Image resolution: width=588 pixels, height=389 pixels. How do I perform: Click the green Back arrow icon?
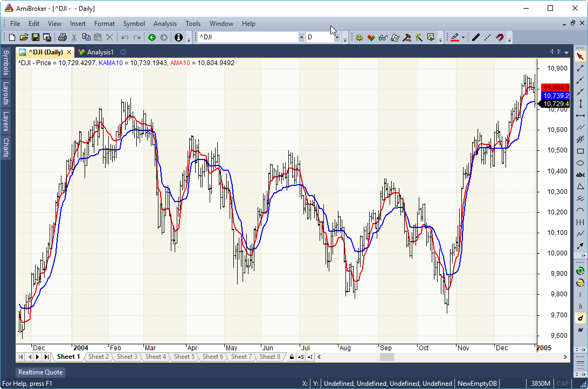[152, 37]
